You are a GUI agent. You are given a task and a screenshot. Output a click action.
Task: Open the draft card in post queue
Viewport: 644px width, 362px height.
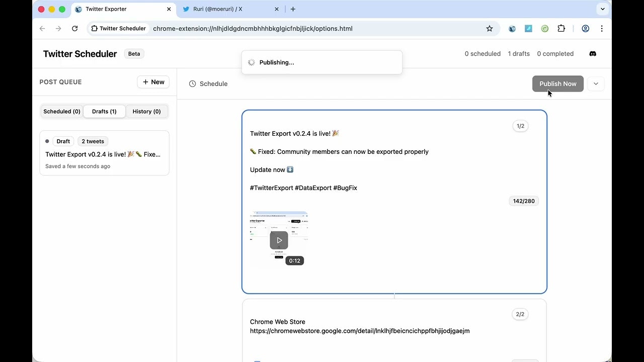tap(104, 153)
